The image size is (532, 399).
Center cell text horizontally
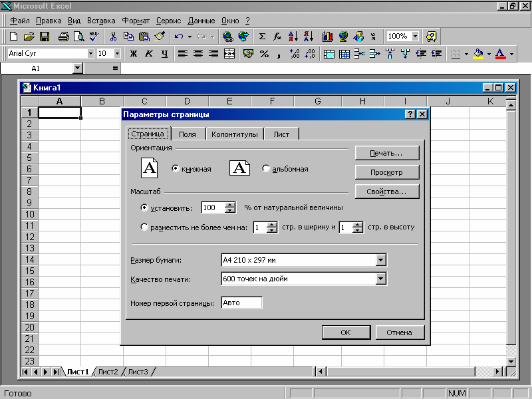tap(198, 54)
